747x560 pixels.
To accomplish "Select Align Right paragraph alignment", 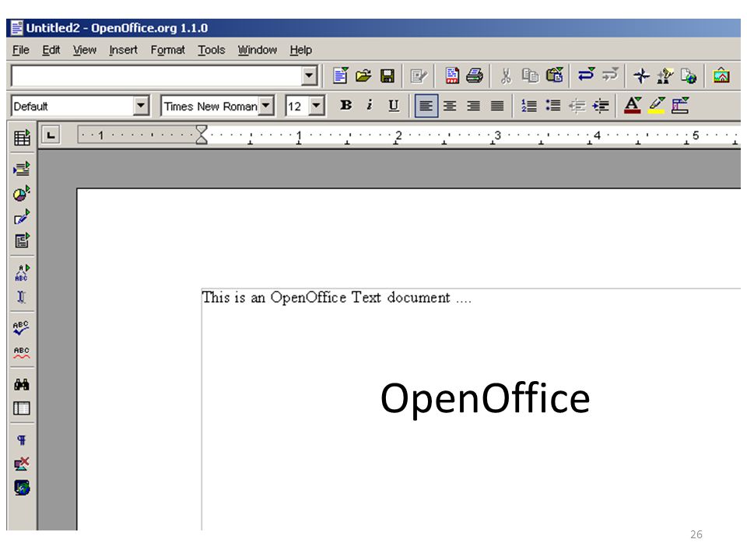I will (474, 106).
